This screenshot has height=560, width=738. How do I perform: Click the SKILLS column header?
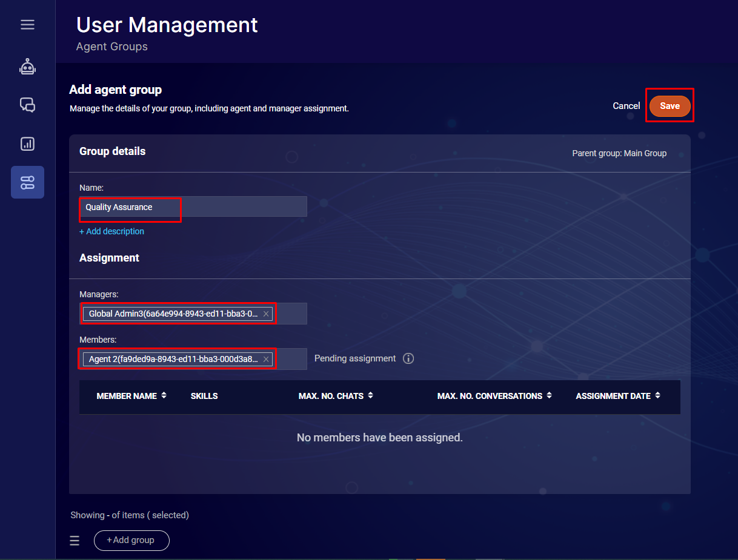(x=204, y=396)
